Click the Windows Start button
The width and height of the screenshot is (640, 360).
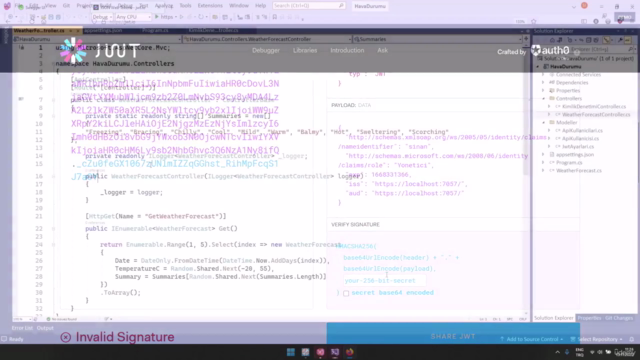pyautogui.click(x=291, y=352)
